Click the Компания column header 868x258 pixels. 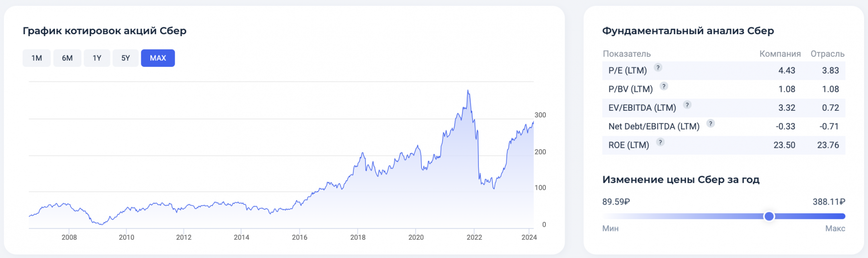pyautogui.click(x=780, y=54)
